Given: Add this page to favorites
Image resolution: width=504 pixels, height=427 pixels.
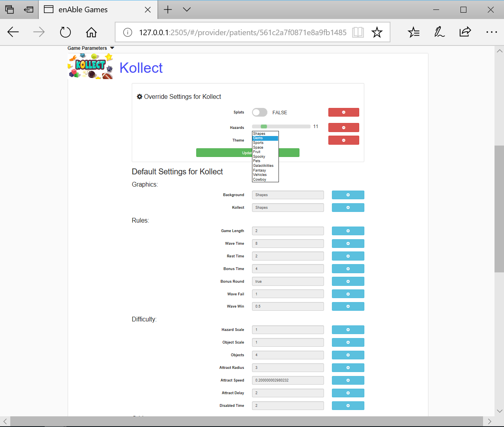Looking at the screenshot, I should (x=377, y=32).
